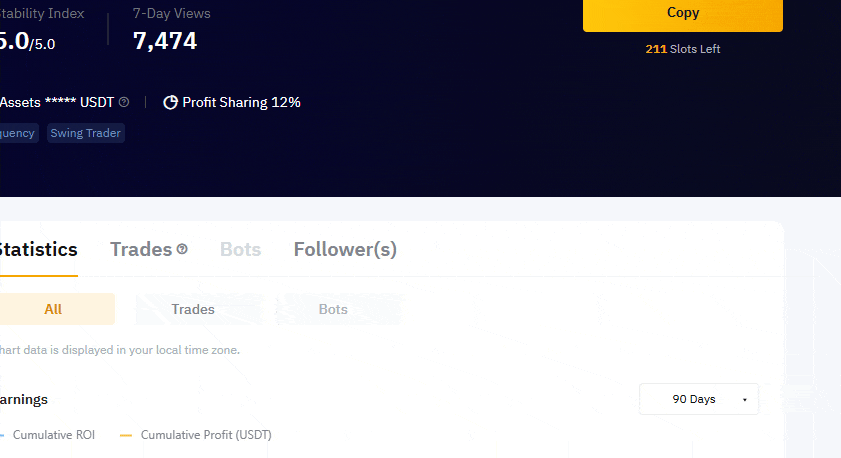Click the help icon next to Trades tab
This screenshot has width=841, height=458.
[182, 249]
